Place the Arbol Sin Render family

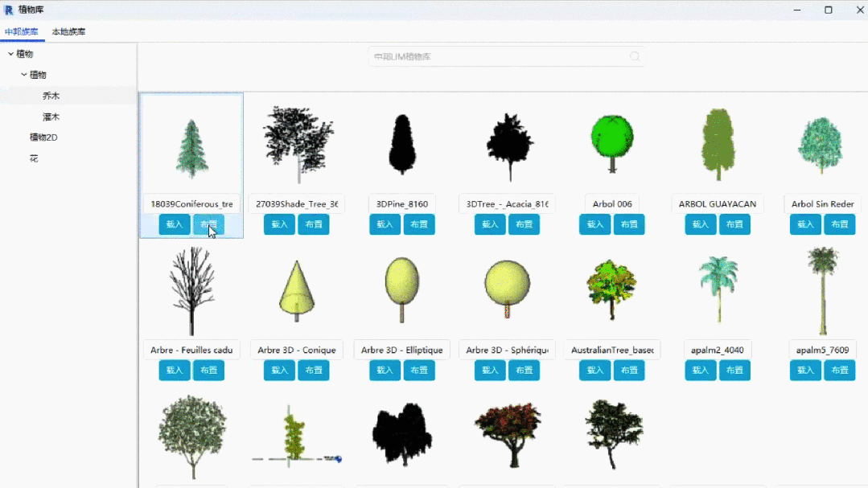click(x=840, y=224)
